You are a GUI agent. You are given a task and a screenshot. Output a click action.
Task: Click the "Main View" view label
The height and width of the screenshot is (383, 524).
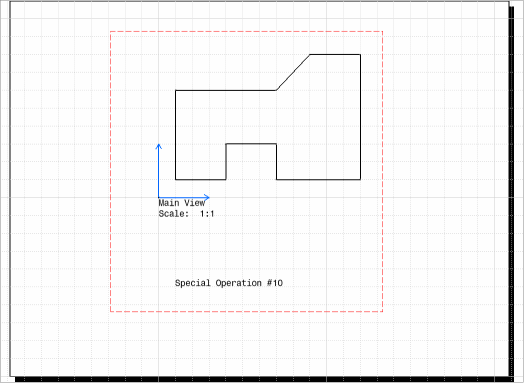click(x=182, y=203)
